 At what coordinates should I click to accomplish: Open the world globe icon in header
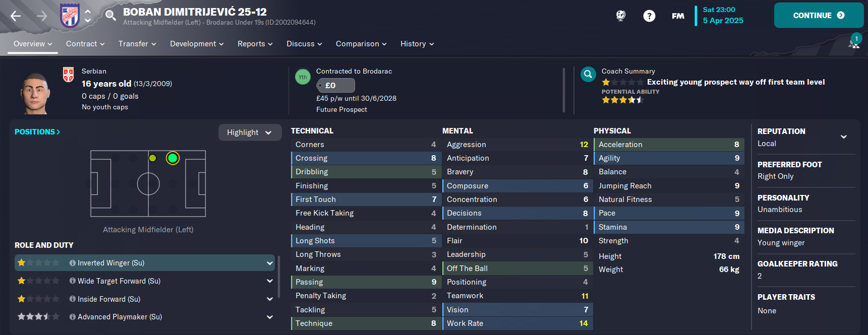pos(621,16)
